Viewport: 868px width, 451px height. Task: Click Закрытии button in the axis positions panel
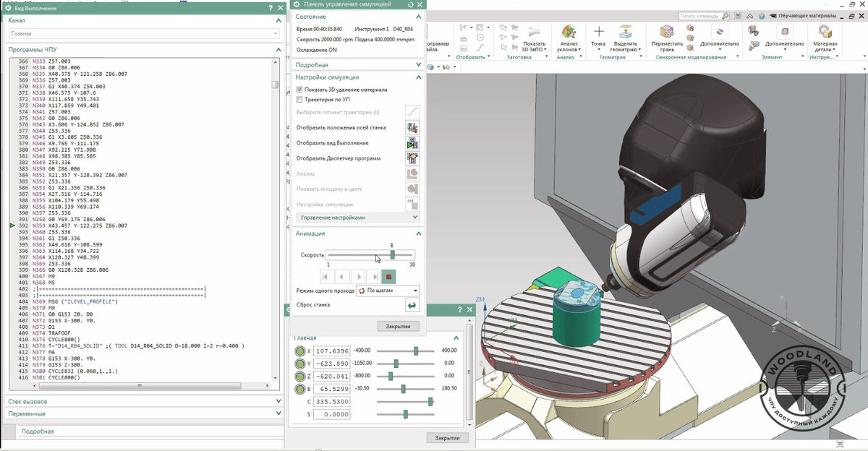coord(447,438)
